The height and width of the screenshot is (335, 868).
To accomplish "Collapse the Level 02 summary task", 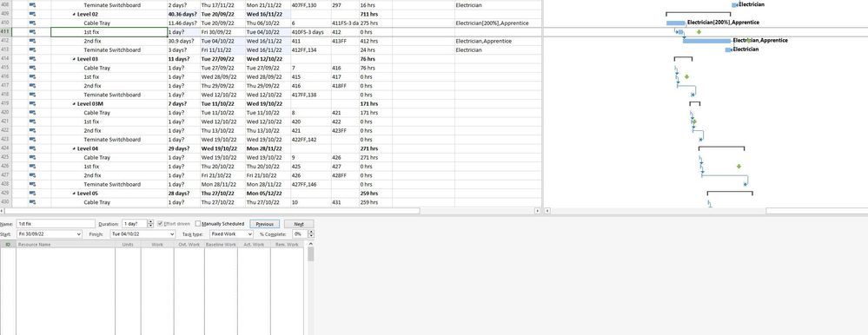I will [74, 14].
